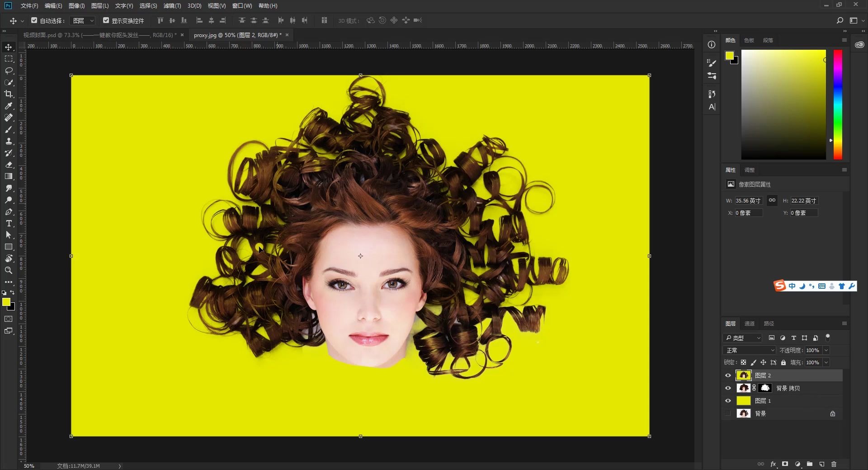Select the Move tool
Screen dimensions: 868x470
click(9, 47)
